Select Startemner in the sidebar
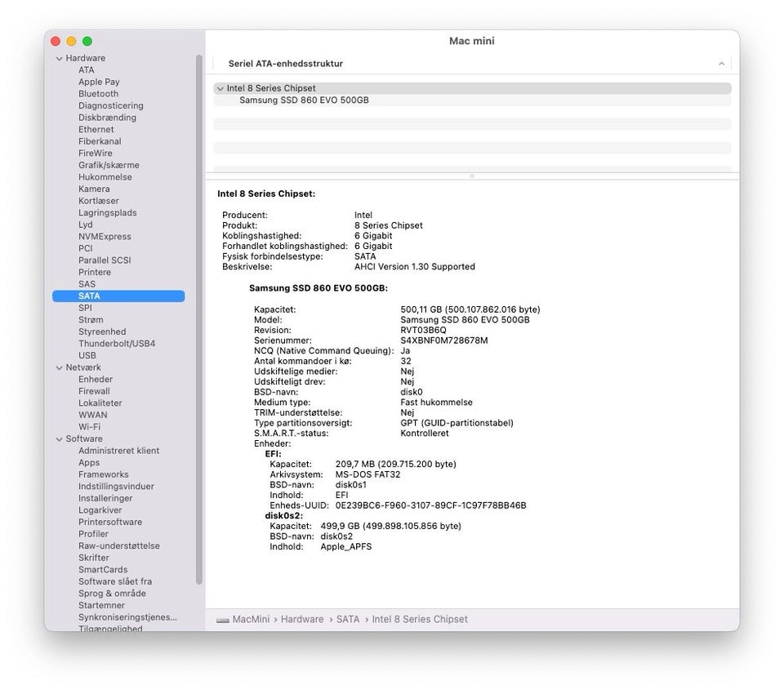Image resolution: width=784 pixels, height=690 pixels. [101, 606]
